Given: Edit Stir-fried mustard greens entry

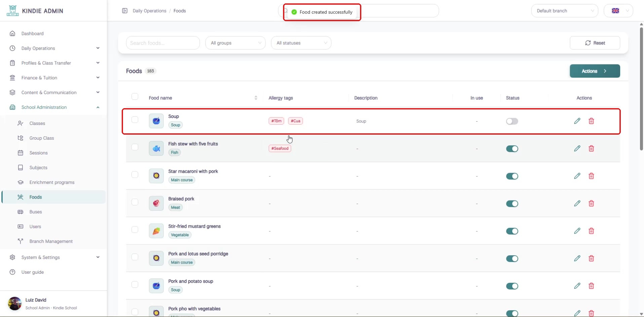Looking at the screenshot, I should (577, 231).
